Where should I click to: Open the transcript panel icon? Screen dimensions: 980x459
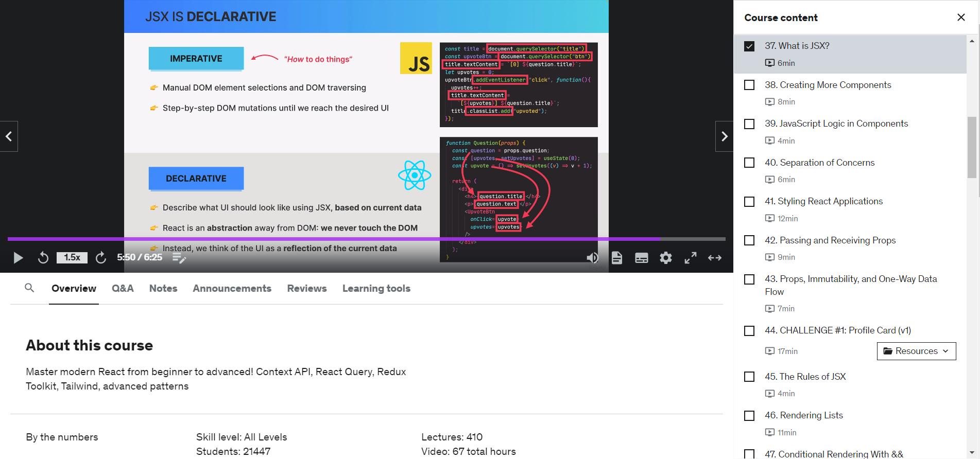[x=617, y=258]
